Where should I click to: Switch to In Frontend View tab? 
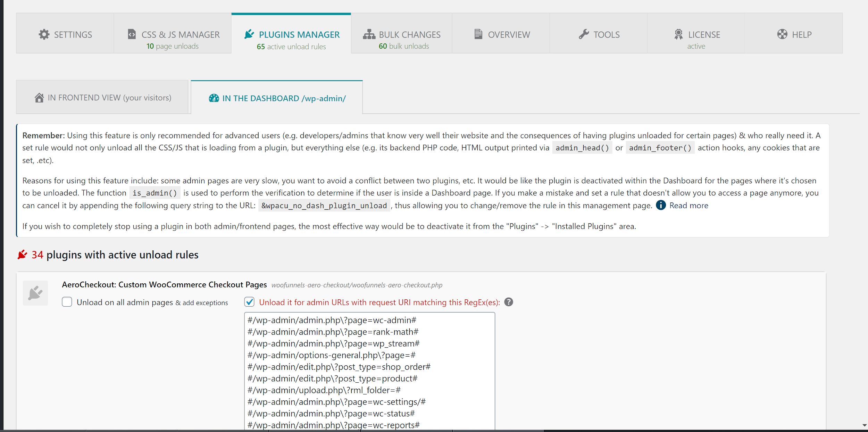coord(102,98)
